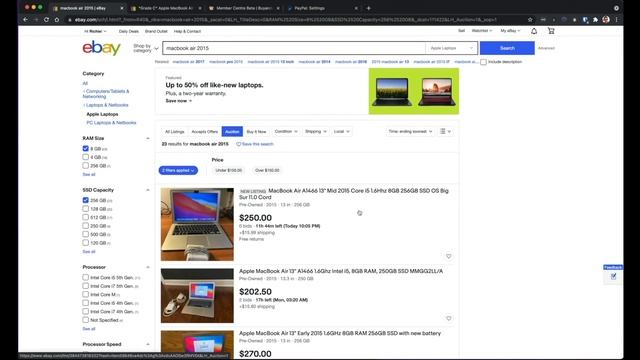Open the Apple Laptops search category dropdown

451,48
